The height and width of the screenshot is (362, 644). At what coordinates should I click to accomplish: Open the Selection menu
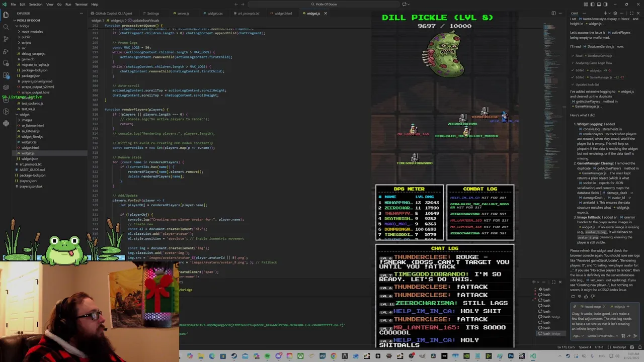[36, 4]
